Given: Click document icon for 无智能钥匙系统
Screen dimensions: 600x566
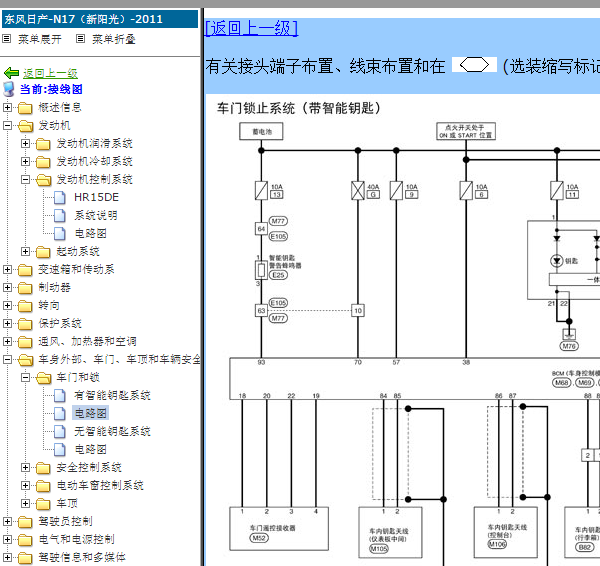Looking at the screenshot, I should pyautogui.click(x=60, y=432).
